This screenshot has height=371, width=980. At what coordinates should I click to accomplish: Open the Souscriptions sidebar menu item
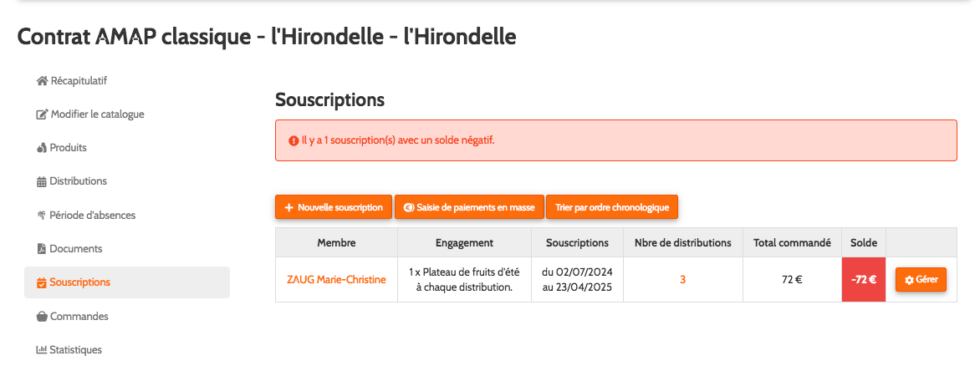[x=79, y=282]
